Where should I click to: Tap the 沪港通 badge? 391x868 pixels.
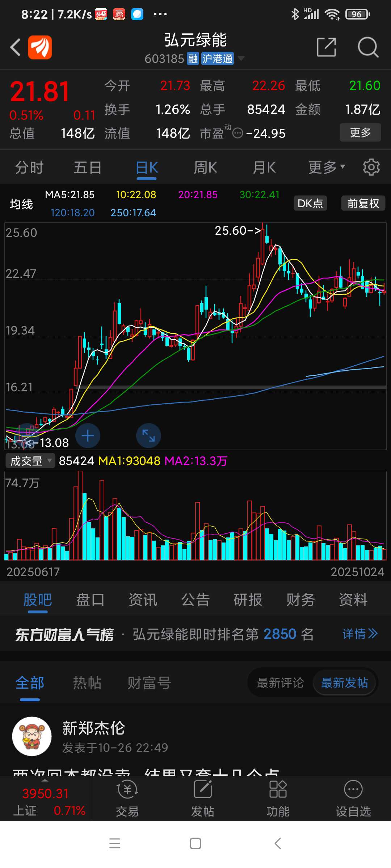(217, 59)
